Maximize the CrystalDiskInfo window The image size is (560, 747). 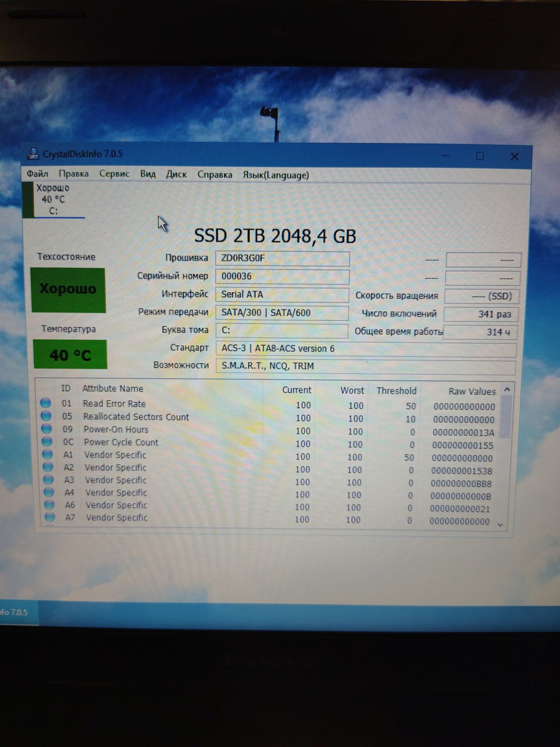[x=480, y=156]
